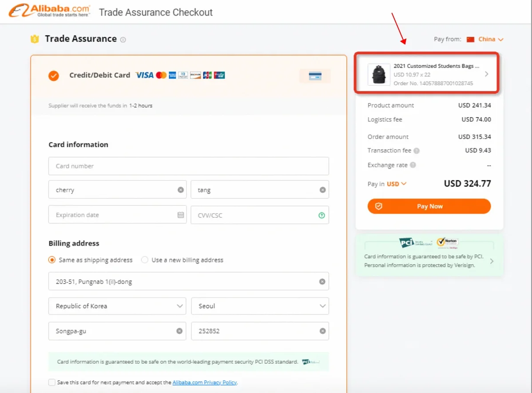Open the Alibaba.com Privacy Policy link
The image size is (532, 393).
(x=205, y=382)
